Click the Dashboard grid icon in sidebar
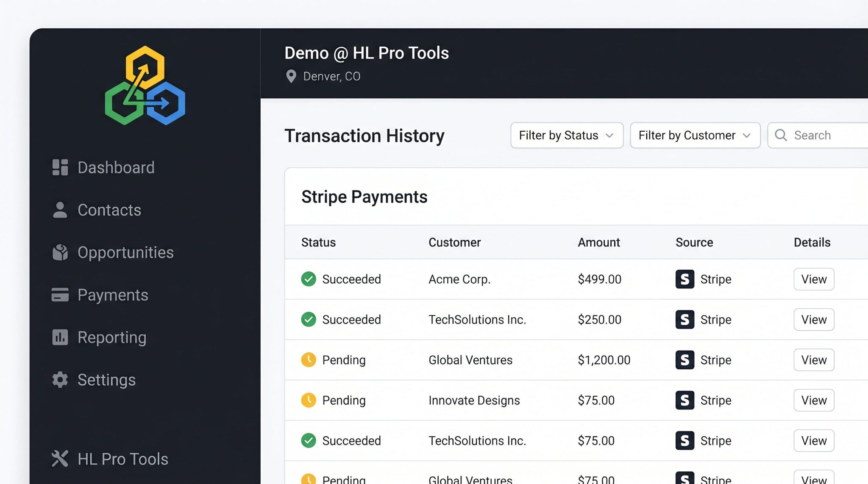868x484 pixels. coord(60,167)
